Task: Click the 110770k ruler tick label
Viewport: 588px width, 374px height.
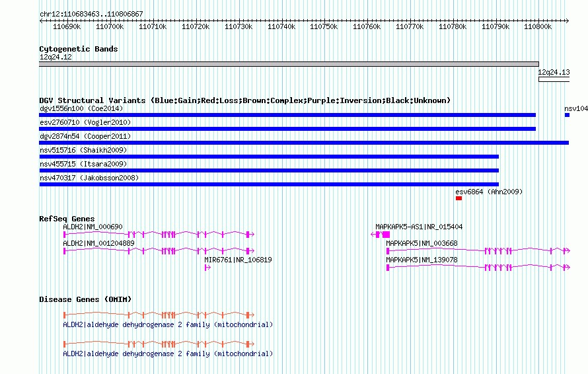Action: click(x=410, y=26)
